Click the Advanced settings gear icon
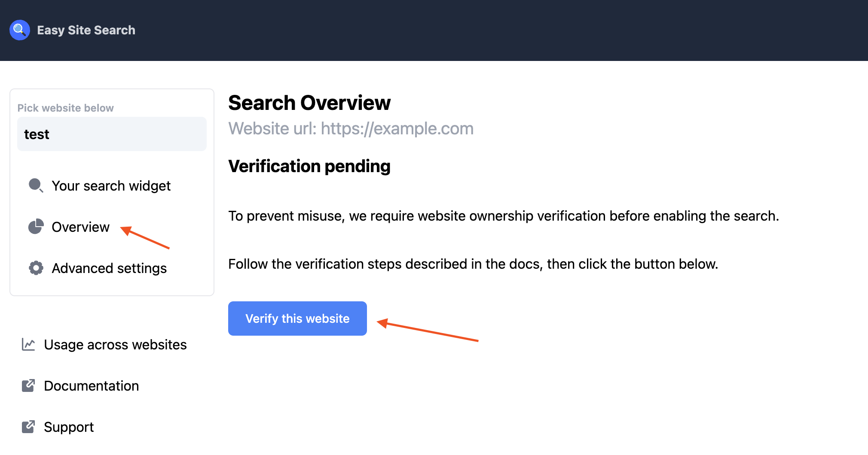Image resolution: width=868 pixels, height=455 pixels. click(36, 268)
